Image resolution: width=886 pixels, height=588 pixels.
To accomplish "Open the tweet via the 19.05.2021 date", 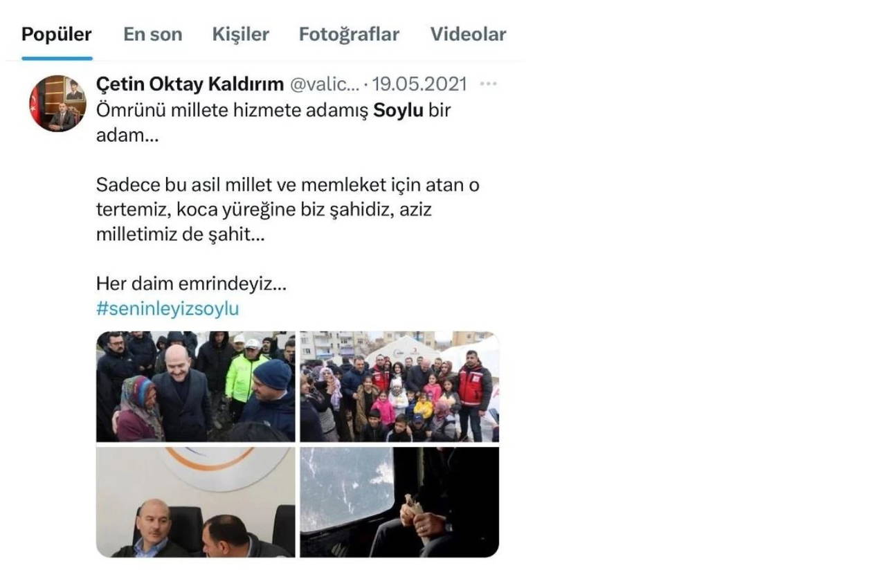I will [x=419, y=84].
